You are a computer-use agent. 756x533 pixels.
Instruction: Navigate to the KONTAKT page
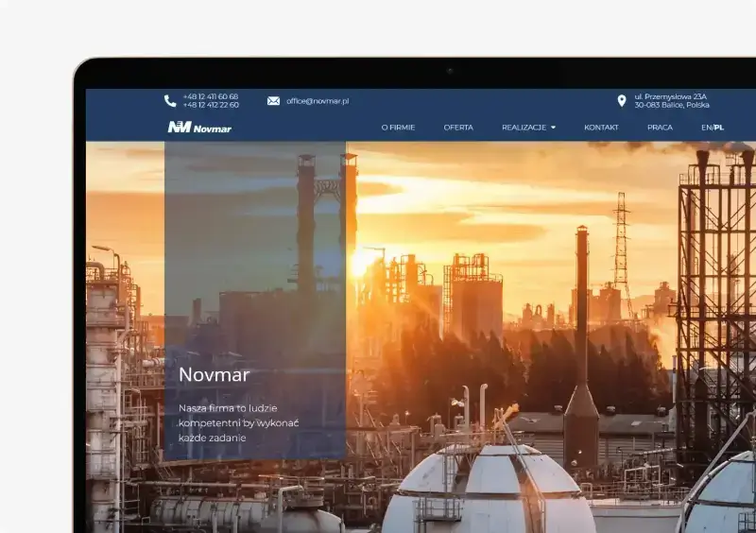point(601,128)
